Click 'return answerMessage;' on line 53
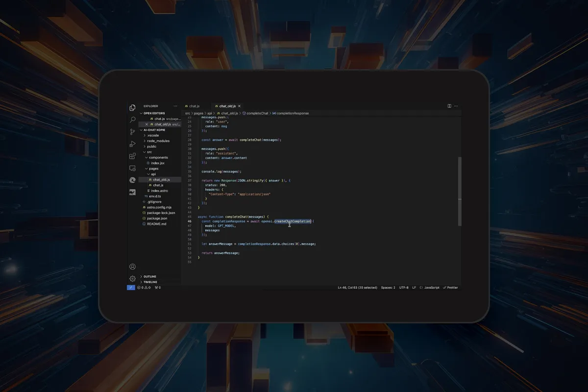Viewport: 588px width, 392px height. tap(220, 253)
